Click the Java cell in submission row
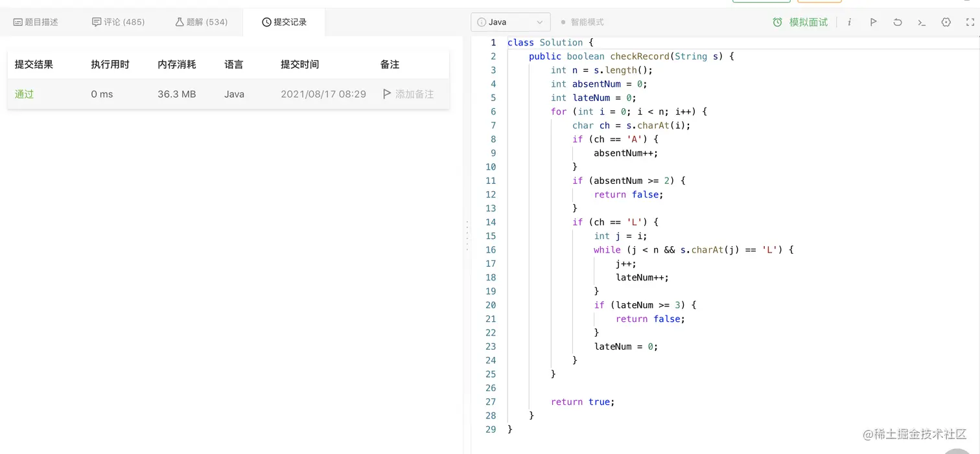980x454 pixels. pos(234,94)
